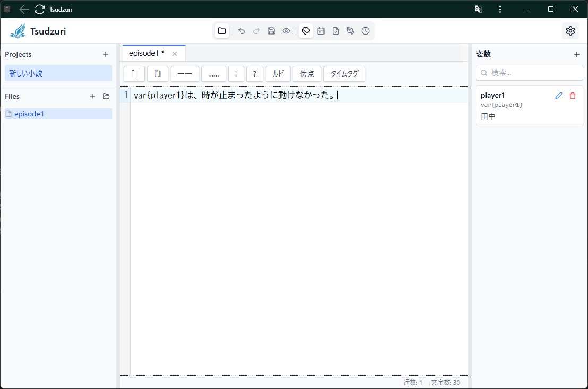
Task: Open the calendar icon in toolbar
Action: pyautogui.click(x=321, y=31)
